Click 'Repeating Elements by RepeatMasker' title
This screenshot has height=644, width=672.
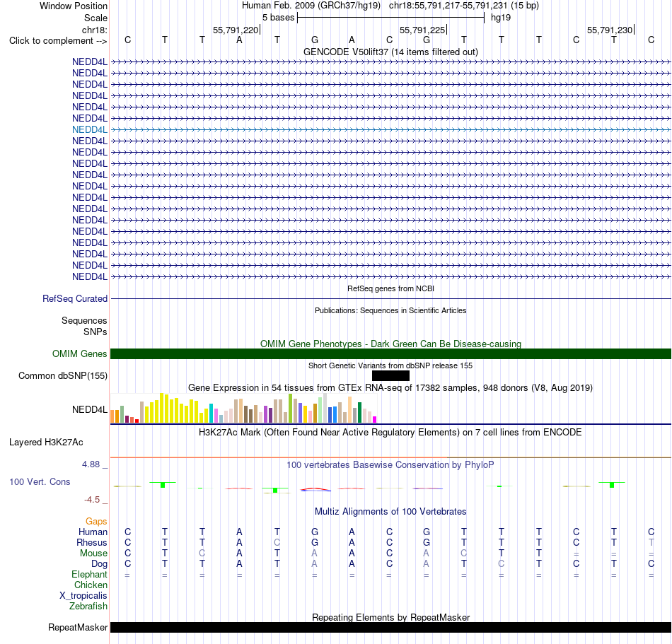(390, 617)
